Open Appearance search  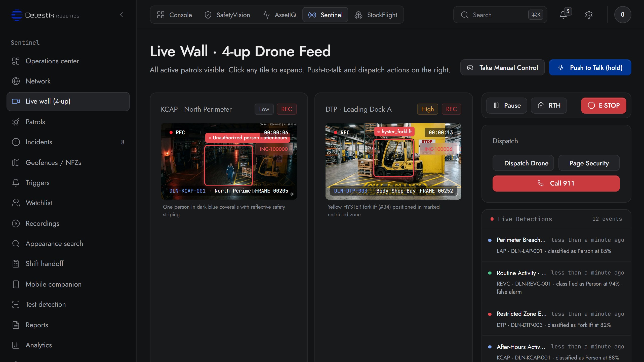pyautogui.click(x=68, y=244)
